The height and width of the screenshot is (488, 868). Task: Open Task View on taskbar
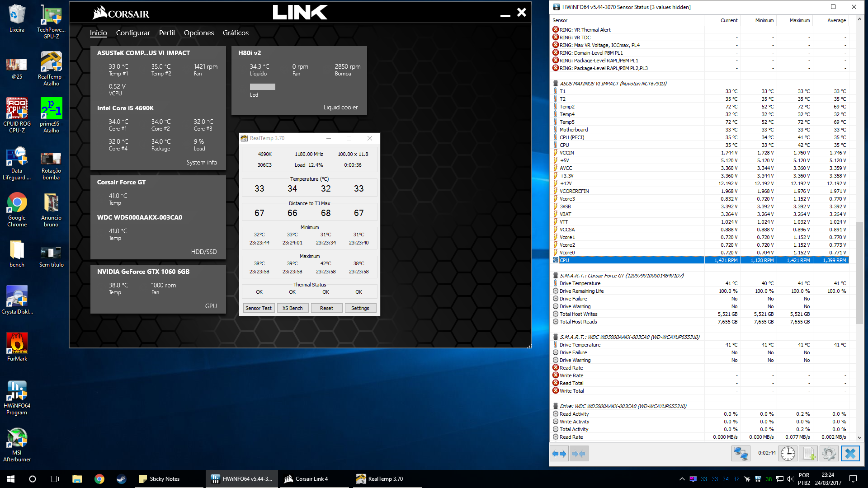pyautogui.click(x=54, y=479)
